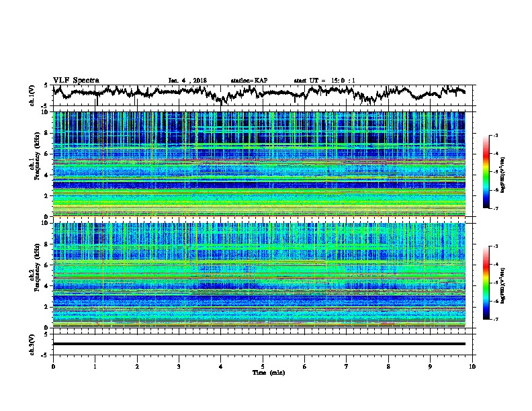Click the "-7" label below ch.2 colorbar
This screenshot has width=532, height=411.
tap(495, 319)
